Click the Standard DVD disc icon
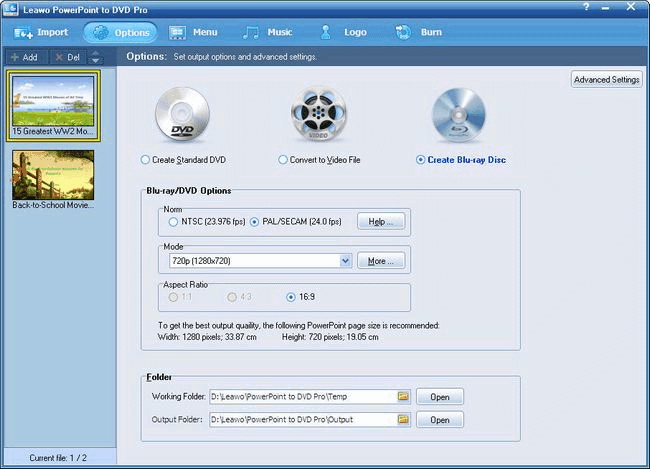The image size is (650, 469). coord(182,116)
